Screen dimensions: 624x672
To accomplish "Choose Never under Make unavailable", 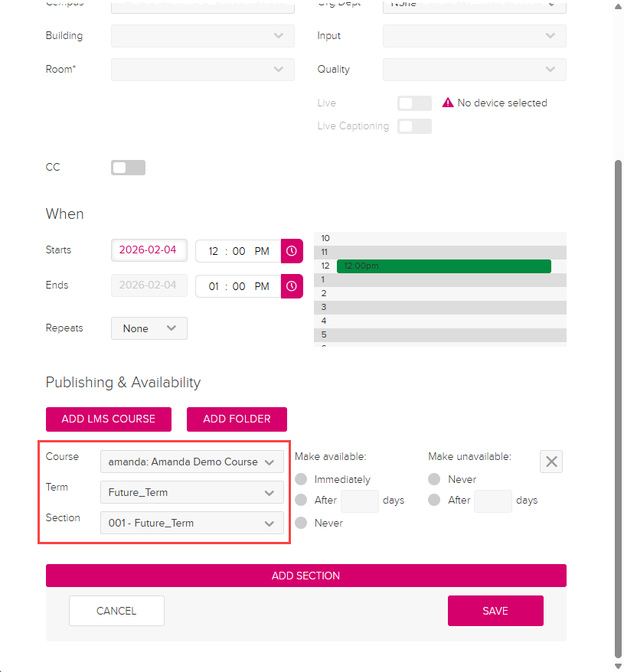I will pos(433,479).
